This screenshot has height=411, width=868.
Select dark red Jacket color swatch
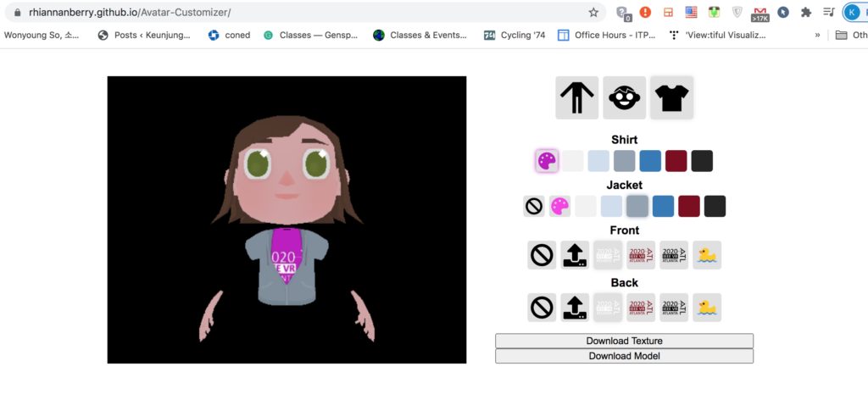pos(689,206)
